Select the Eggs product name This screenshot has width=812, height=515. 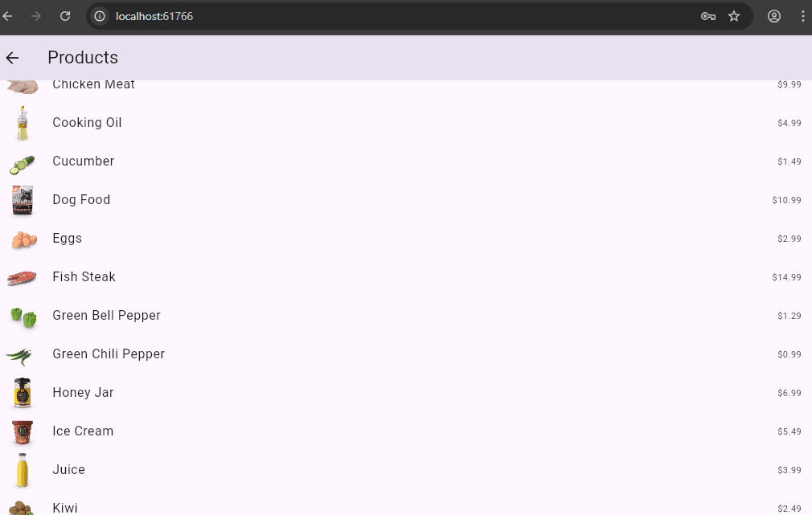(68, 239)
